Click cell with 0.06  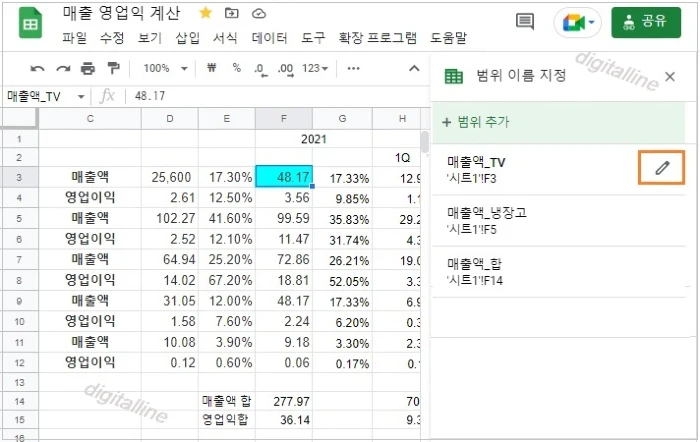pos(283,363)
